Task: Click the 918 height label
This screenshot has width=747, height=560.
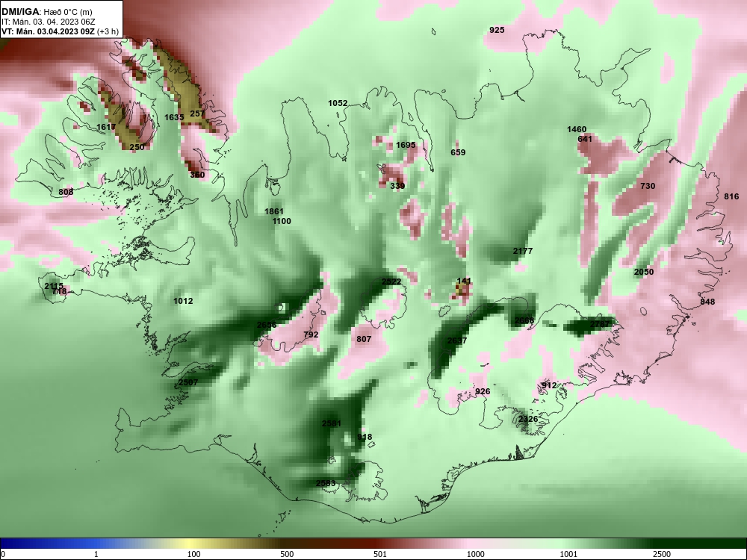Action: (x=365, y=437)
